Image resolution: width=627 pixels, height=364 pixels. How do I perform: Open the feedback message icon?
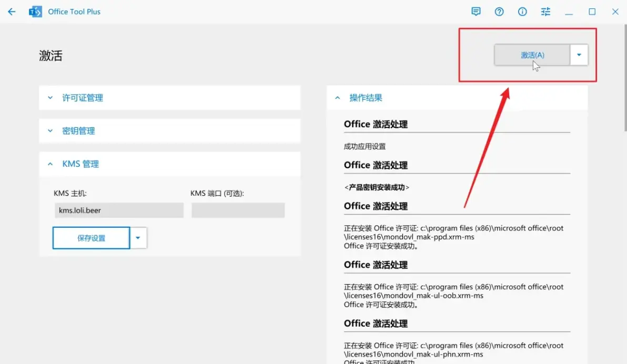[x=476, y=12]
